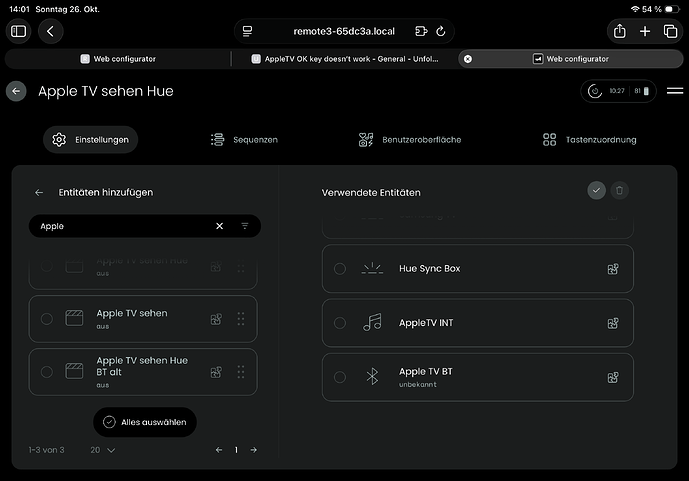Open the page size dropdown showing 20
Viewport: 689px width, 481px height.
(x=102, y=450)
